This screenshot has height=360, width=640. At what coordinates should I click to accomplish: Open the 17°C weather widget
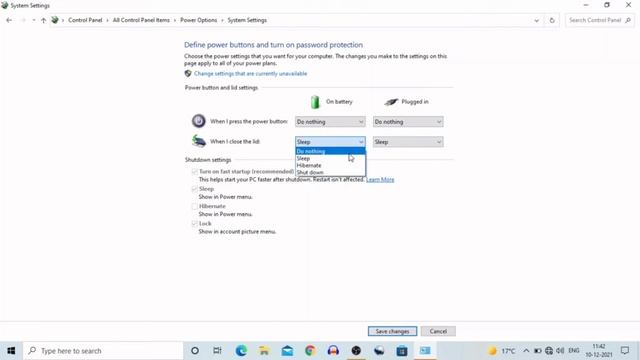[502, 351]
